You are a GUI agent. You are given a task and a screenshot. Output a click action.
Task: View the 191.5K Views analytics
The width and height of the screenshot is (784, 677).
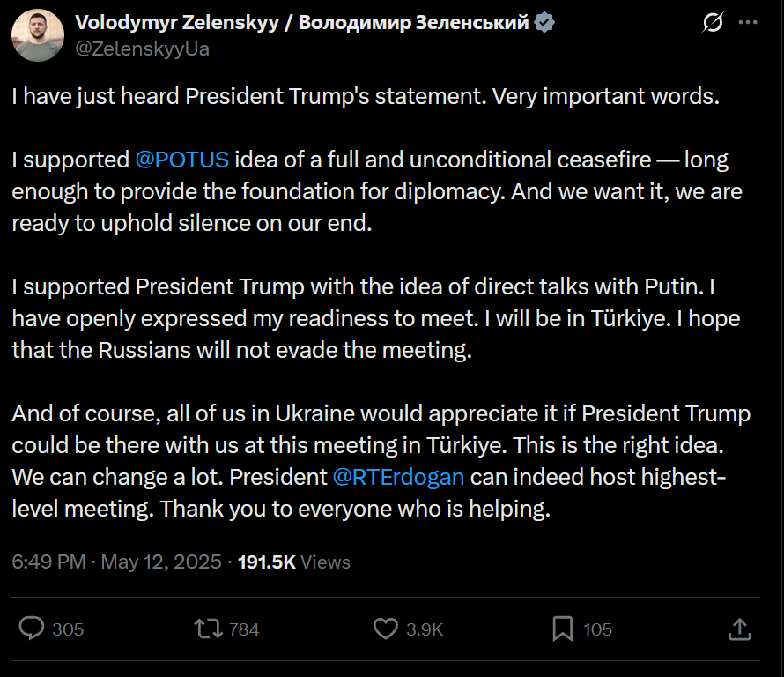click(294, 562)
